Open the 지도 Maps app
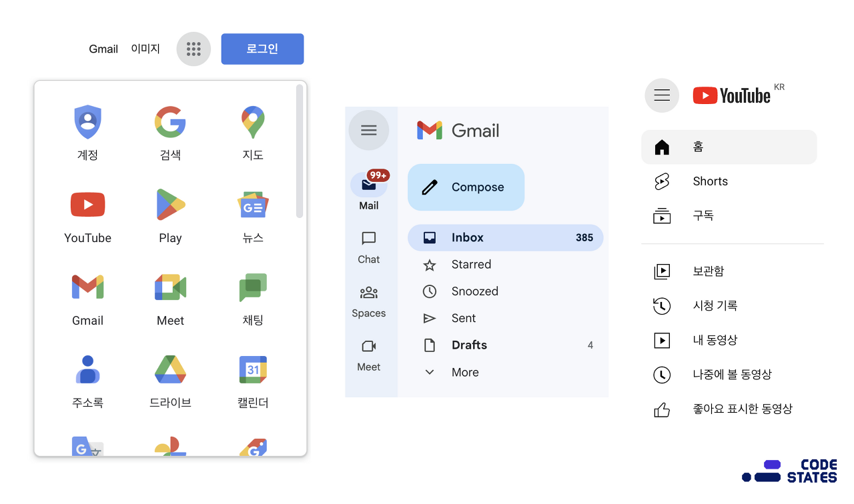Viewport: 854px width, 504px height. tap(253, 133)
